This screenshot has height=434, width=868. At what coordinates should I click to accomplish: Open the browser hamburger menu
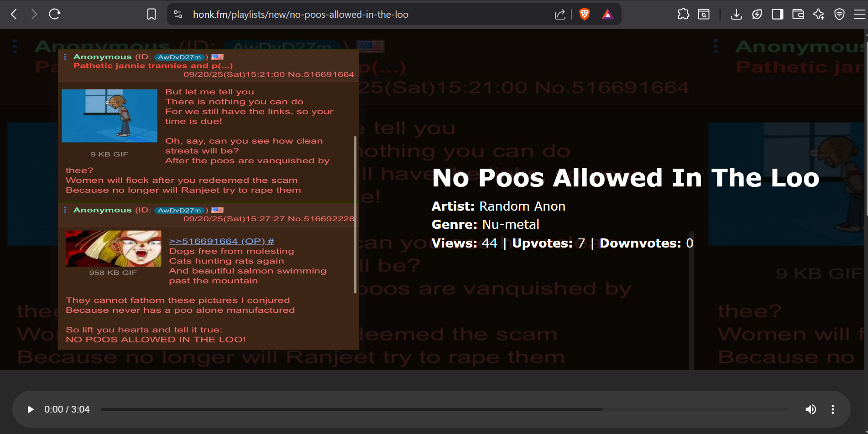pyautogui.click(x=859, y=14)
